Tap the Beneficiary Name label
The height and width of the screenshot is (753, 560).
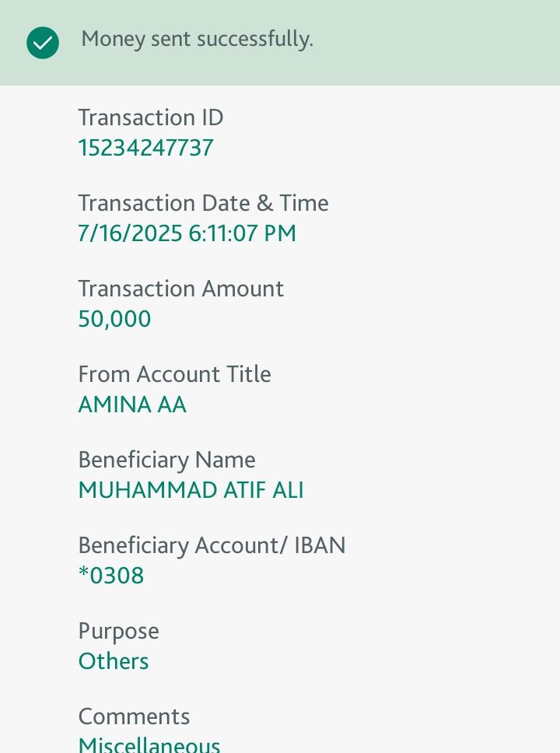(166, 460)
